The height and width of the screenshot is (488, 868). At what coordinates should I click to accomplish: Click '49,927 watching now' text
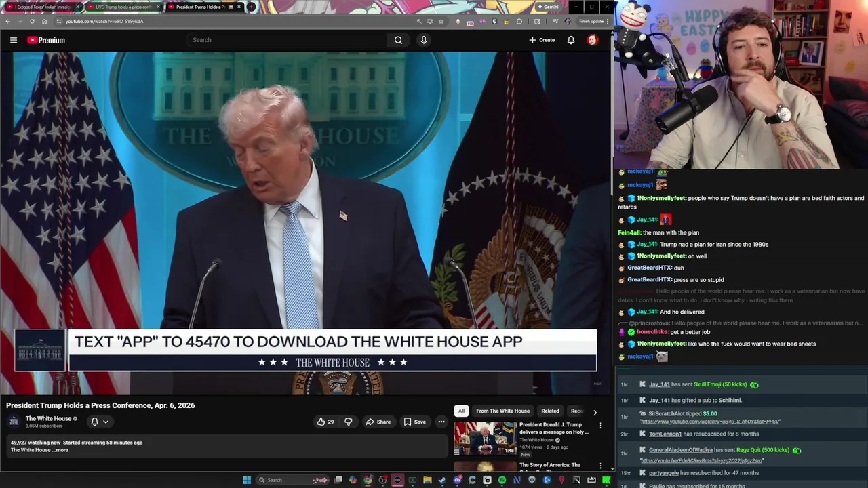coord(35,443)
